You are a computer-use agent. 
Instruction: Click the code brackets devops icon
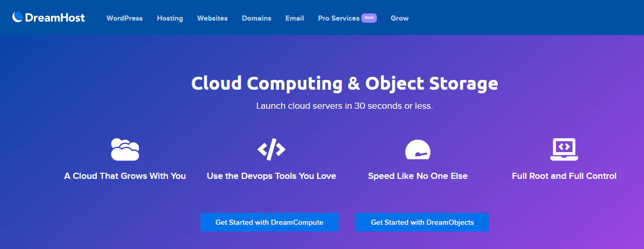pyautogui.click(x=271, y=149)
